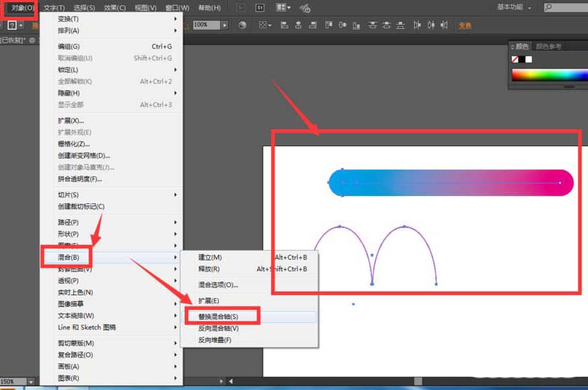
Task: Click the search field at top right
Action: pos(565,7)
